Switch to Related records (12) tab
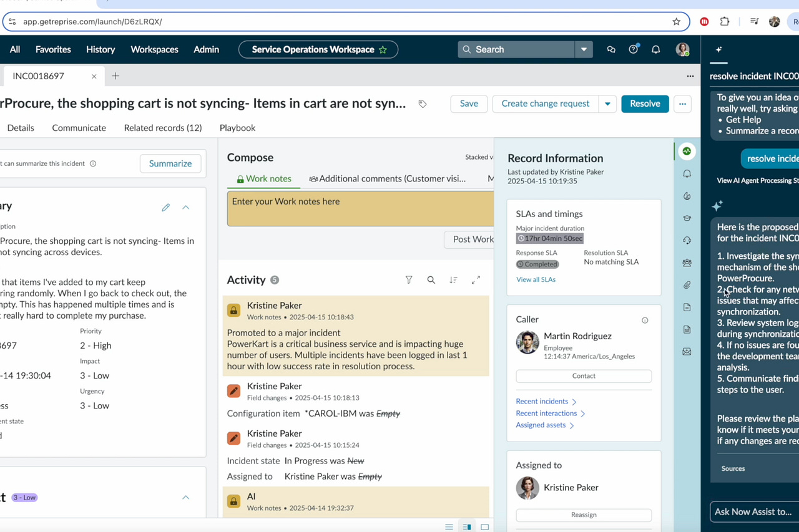 (163, 128)
